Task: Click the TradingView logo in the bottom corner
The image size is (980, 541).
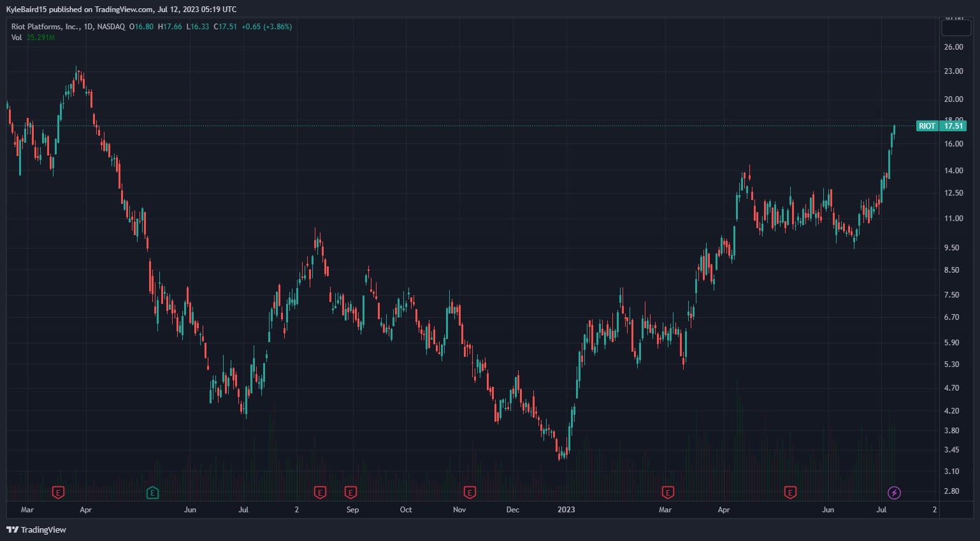Action: (x=11, y=530)
